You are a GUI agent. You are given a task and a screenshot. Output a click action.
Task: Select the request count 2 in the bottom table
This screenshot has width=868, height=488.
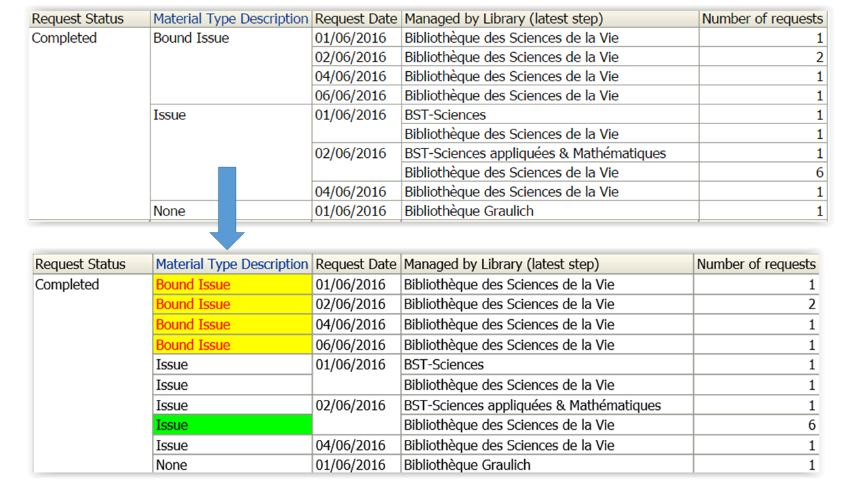[x=756, y=304]
